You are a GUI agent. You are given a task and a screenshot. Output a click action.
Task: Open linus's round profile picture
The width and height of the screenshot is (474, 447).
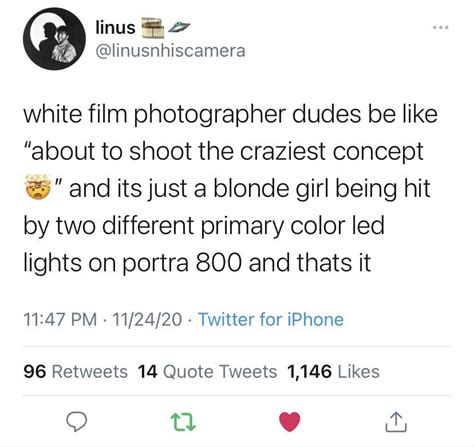point(54,39)
